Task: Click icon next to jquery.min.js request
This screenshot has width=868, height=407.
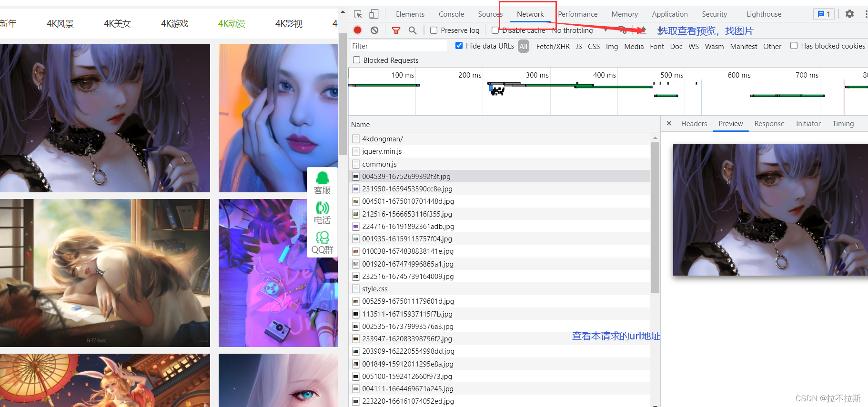Action: click(x=356, y=151)
